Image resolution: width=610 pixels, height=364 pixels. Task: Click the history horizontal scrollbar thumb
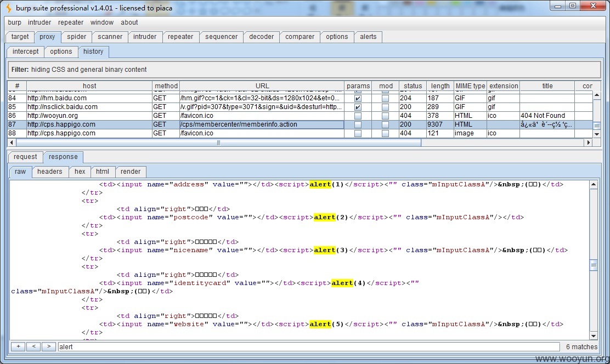[218, 143]
